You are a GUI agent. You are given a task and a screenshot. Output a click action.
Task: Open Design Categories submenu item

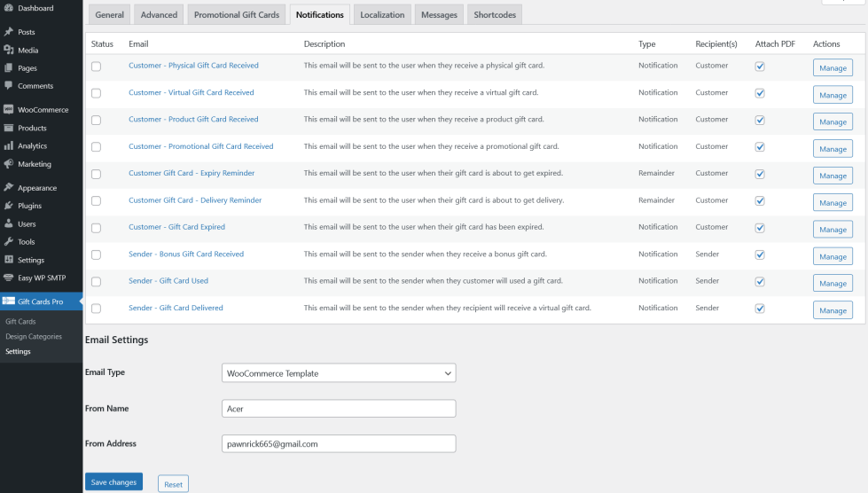point(34,337)
